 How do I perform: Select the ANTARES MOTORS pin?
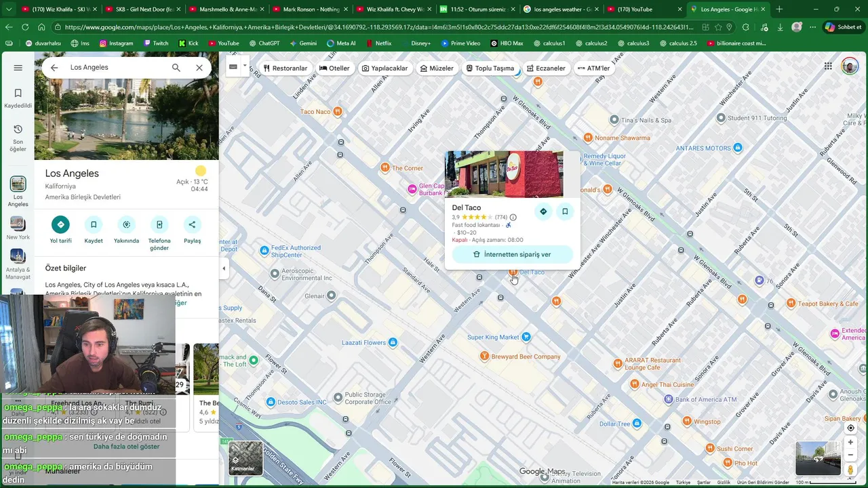point(738,148)
